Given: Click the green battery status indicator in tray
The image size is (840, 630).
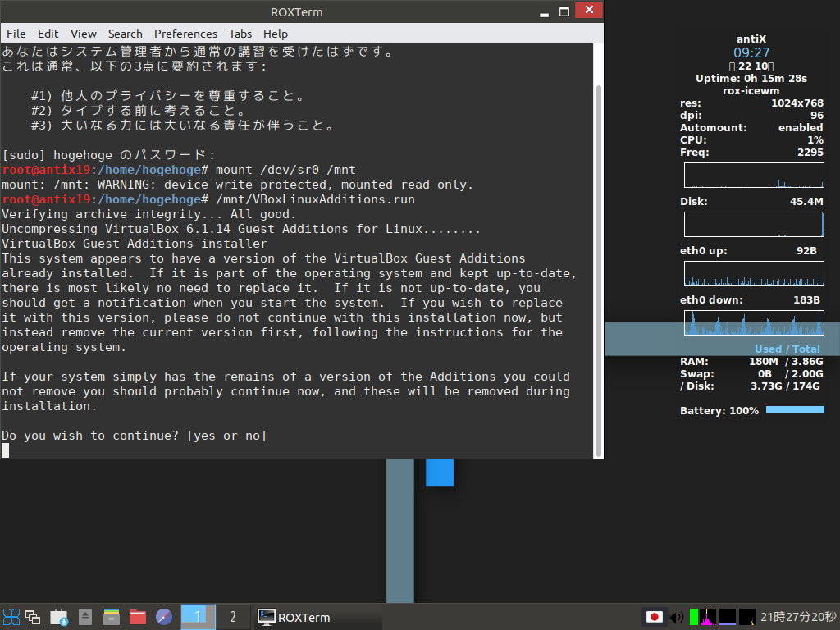Looking at the screenshot, I should (694, 617).
